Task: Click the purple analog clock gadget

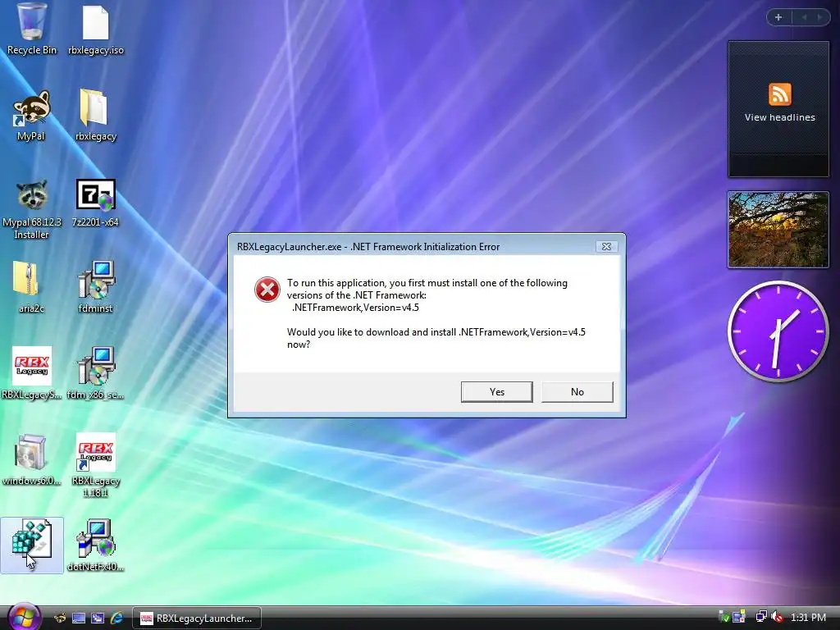Action: 778,331
